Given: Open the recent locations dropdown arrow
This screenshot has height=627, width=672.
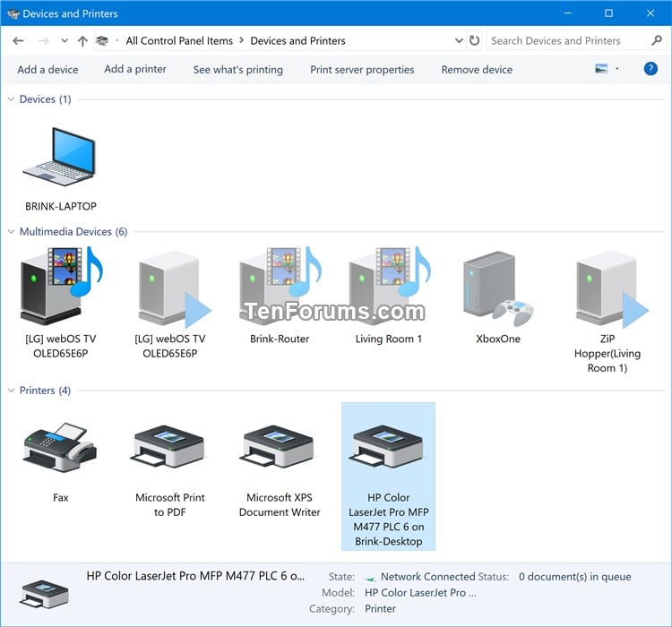Looking at the screenshot, I should tap(65, 41).
